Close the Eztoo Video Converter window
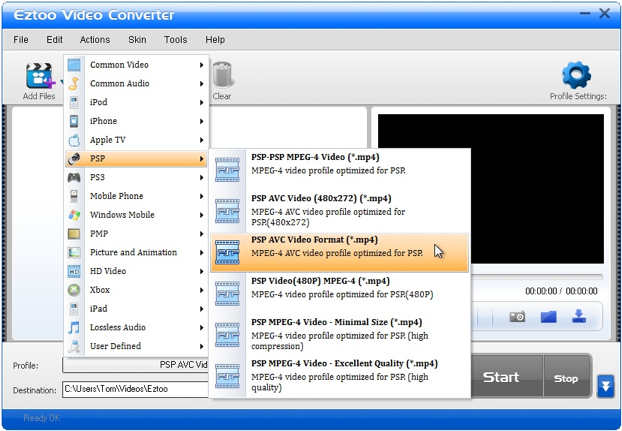 [x=604, y=14]
